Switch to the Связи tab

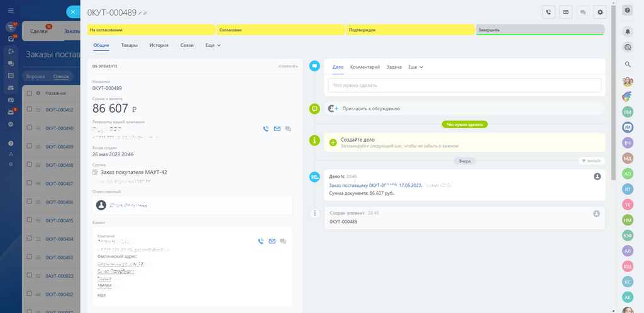click(x=187, y=45)
